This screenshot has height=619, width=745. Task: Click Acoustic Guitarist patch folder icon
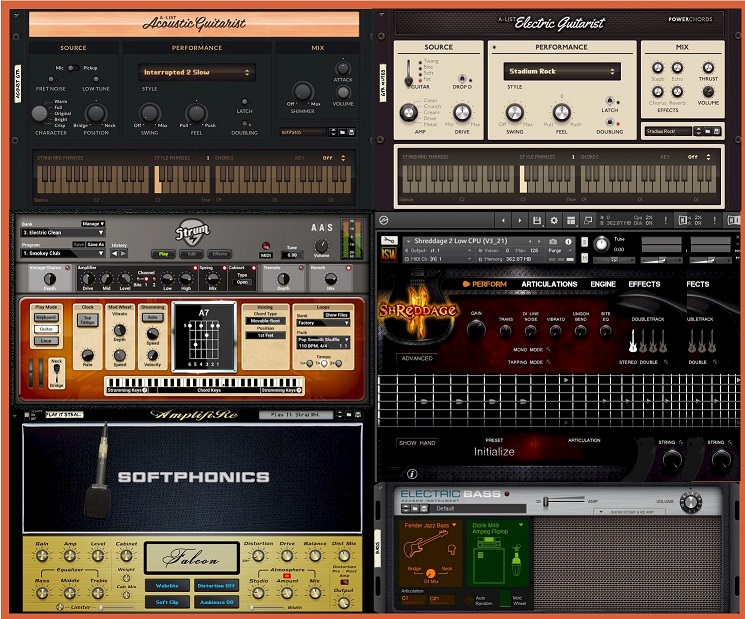pyautogui.click(x=342, y=132)
